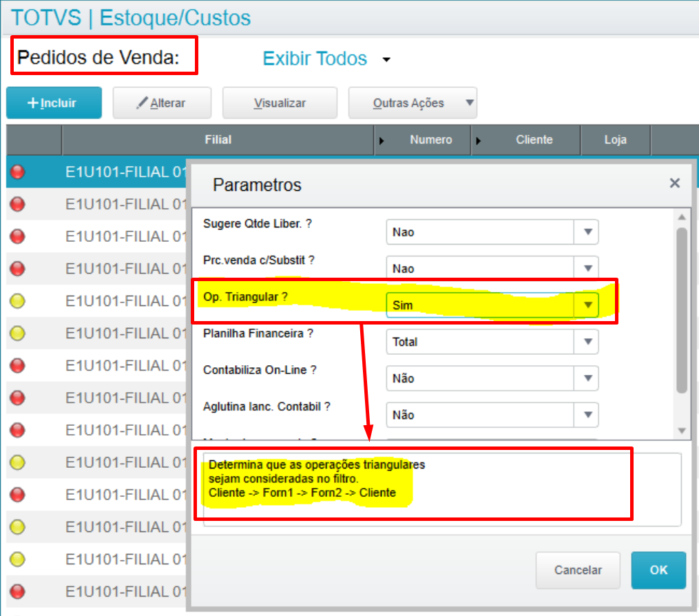Screen dimensions: 699x616
Task: Click the Cancelar button
Action: click(578, 570)
